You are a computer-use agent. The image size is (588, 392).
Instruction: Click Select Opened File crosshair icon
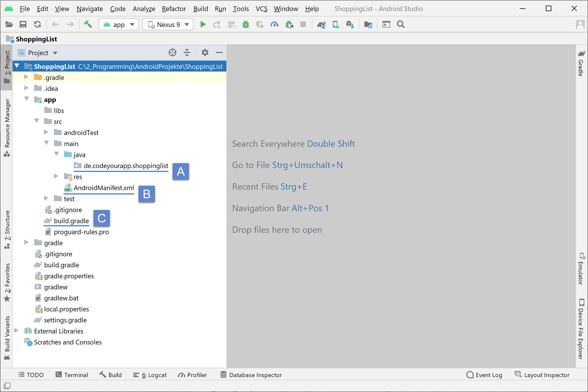pos(172,52)
